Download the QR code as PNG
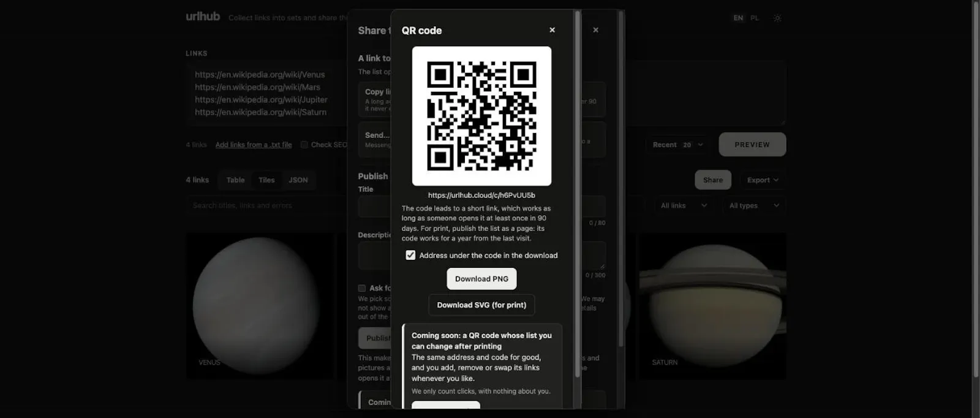 [481, 279]
